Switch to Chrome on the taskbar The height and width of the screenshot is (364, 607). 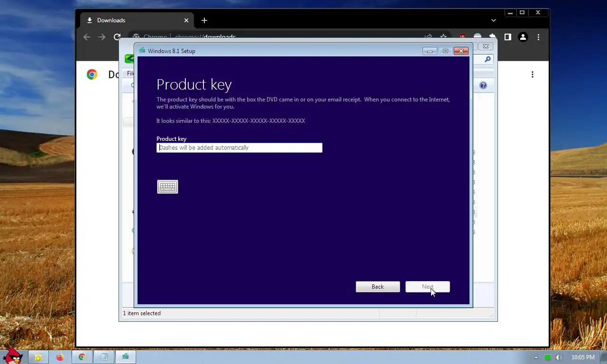tap(82, 357)
